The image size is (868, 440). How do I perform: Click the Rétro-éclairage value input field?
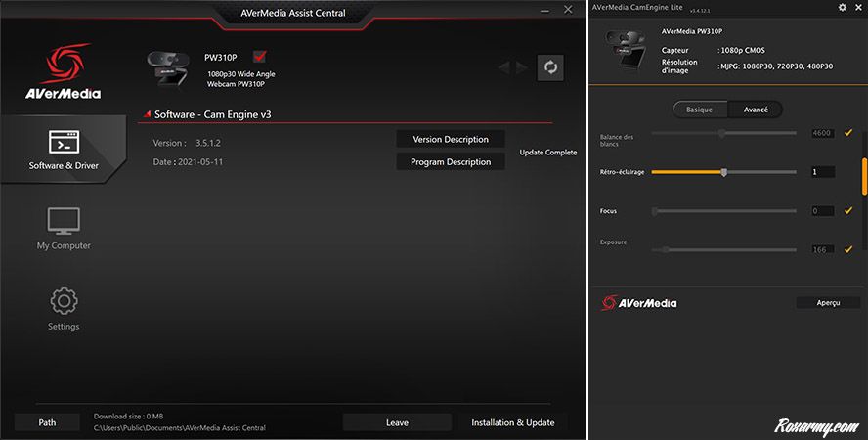822,172
